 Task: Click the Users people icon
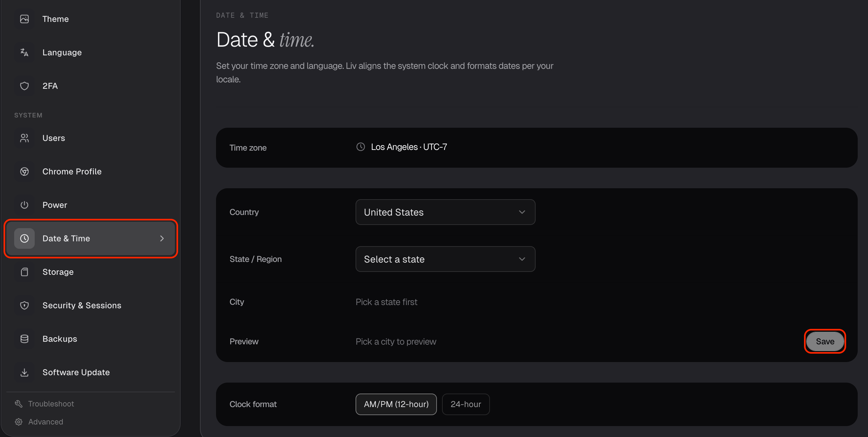24,138
